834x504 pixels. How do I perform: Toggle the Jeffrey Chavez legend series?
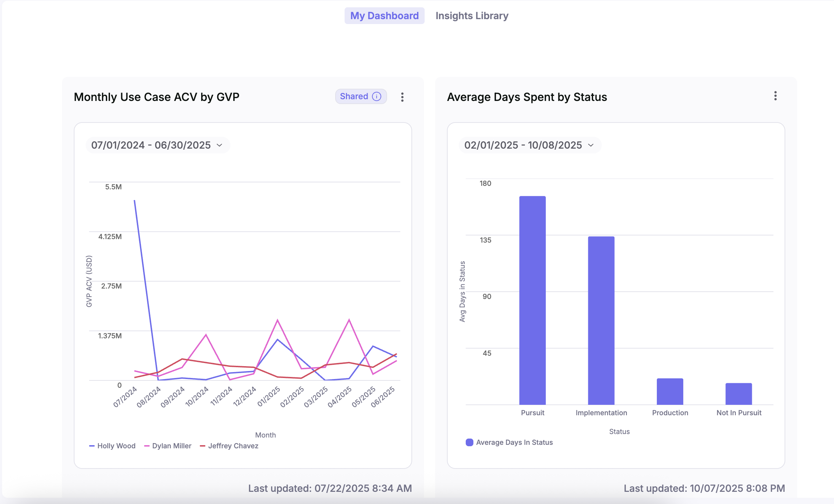pos(229,446)
